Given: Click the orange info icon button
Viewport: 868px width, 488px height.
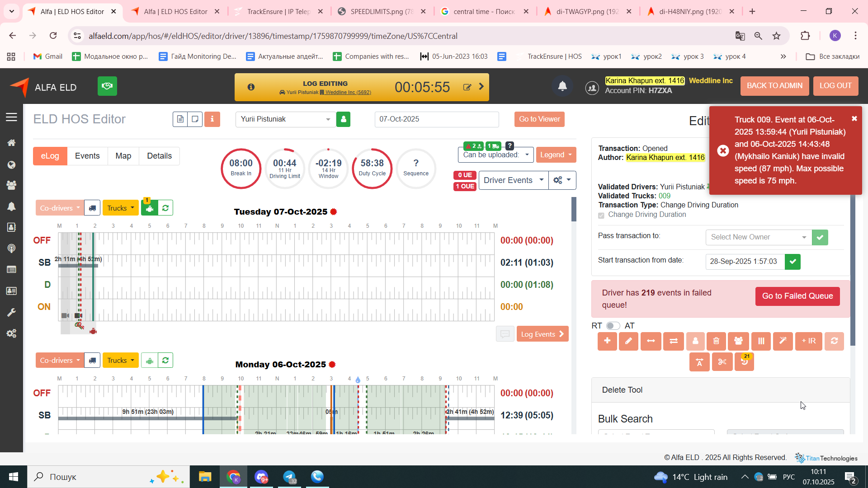Looking at the screenshot, I should point(212,119).
